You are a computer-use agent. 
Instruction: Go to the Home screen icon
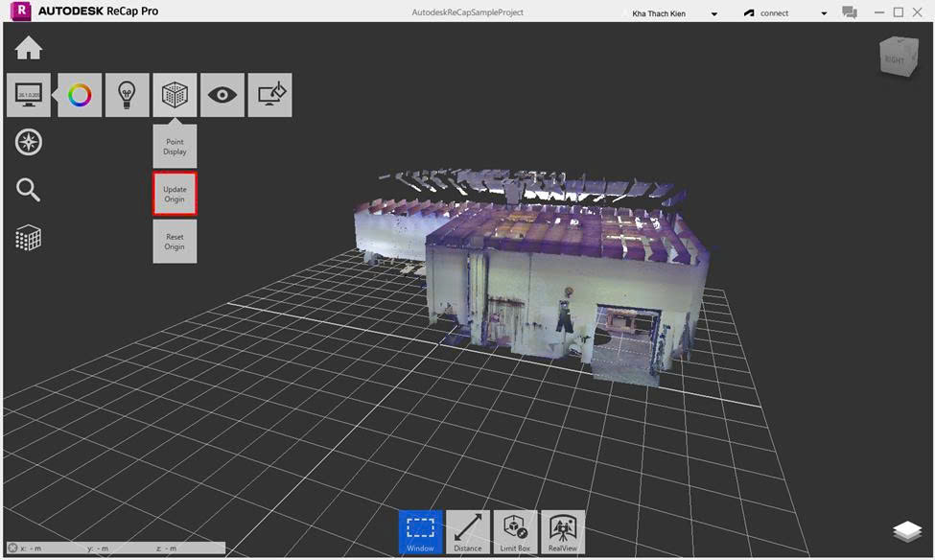pos(28,48)
